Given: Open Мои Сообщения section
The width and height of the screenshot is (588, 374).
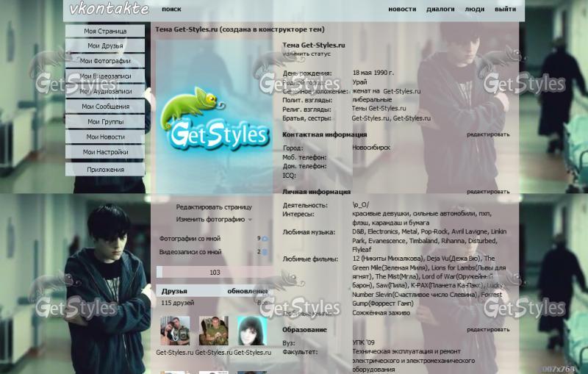Looking at the screenshot, I should [x=105, y=107].
